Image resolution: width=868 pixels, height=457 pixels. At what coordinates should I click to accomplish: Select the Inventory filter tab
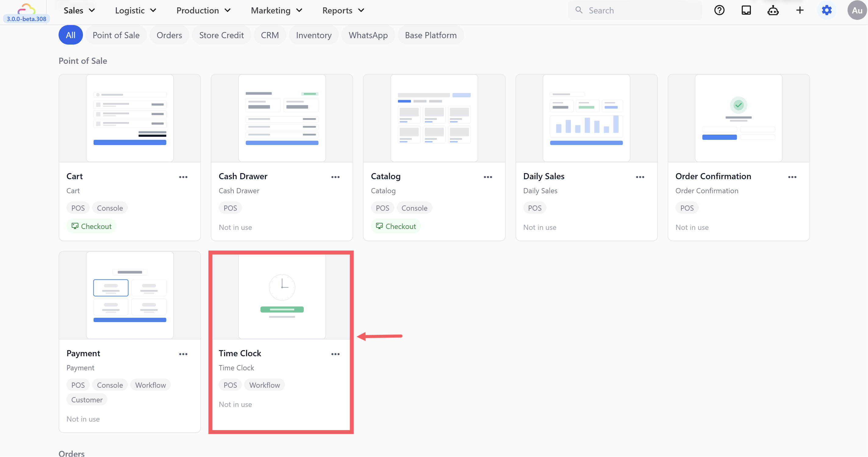[x=314, y=35]
